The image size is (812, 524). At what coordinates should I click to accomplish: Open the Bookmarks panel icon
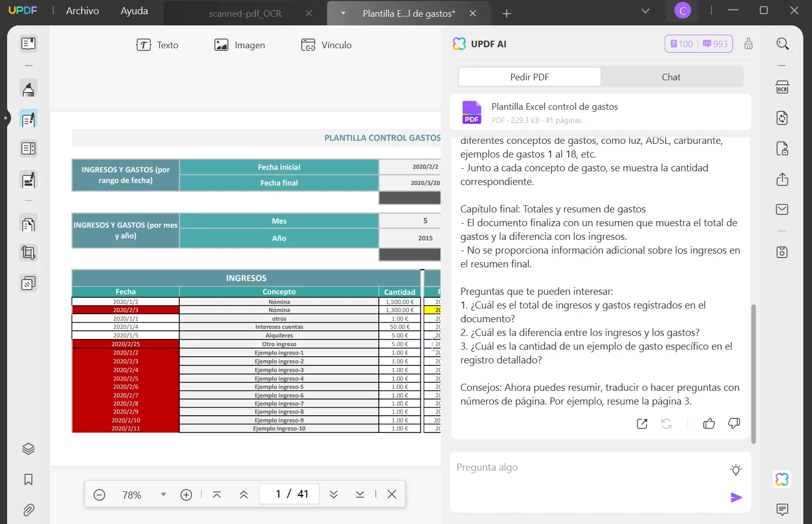click(28, 479)
